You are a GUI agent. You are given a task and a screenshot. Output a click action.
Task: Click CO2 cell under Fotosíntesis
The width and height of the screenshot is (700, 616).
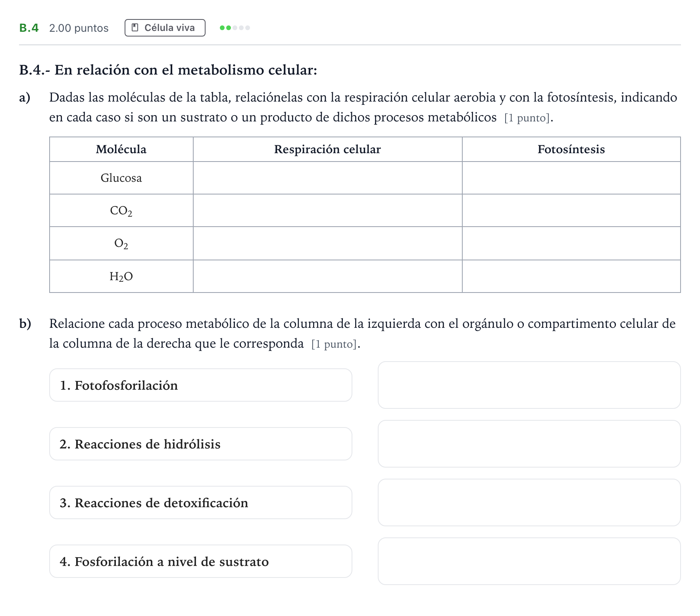[x=571, y=210]
